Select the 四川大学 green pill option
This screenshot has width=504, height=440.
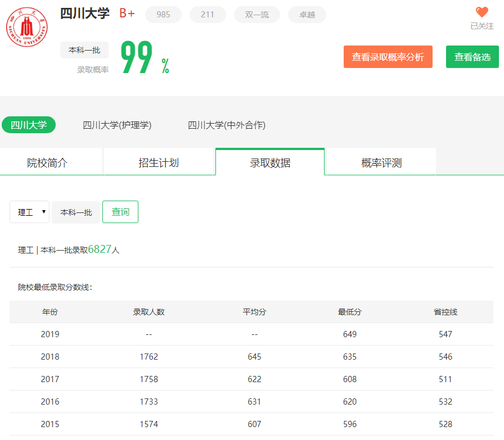pyautogui.click(x=29, y=125)
